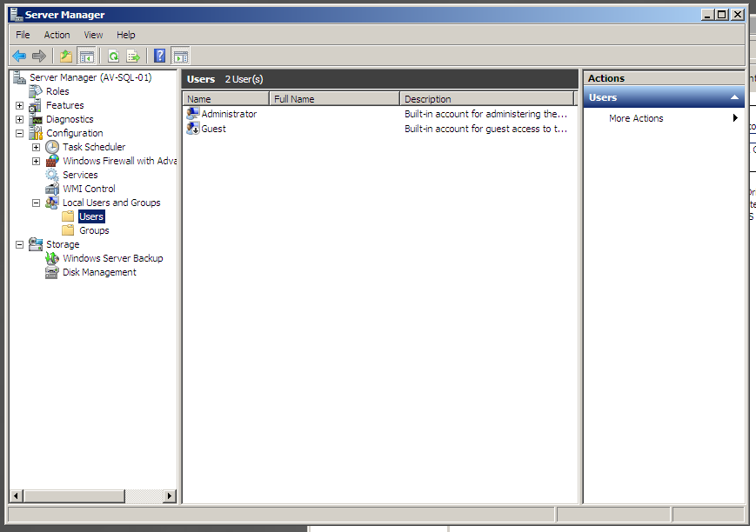Open the Help menu
The height and width of the screenshot is (532, 756).
coord(126,35)
